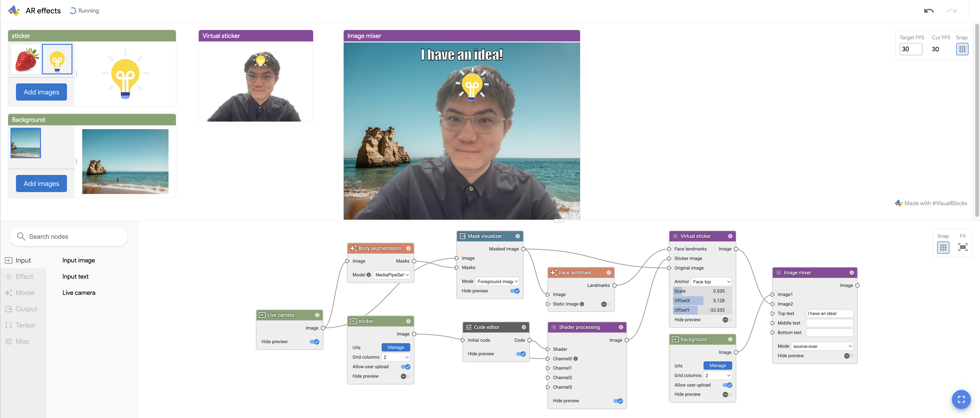Toggle Hide preview on Virtual sticker node

coord(727,320)
